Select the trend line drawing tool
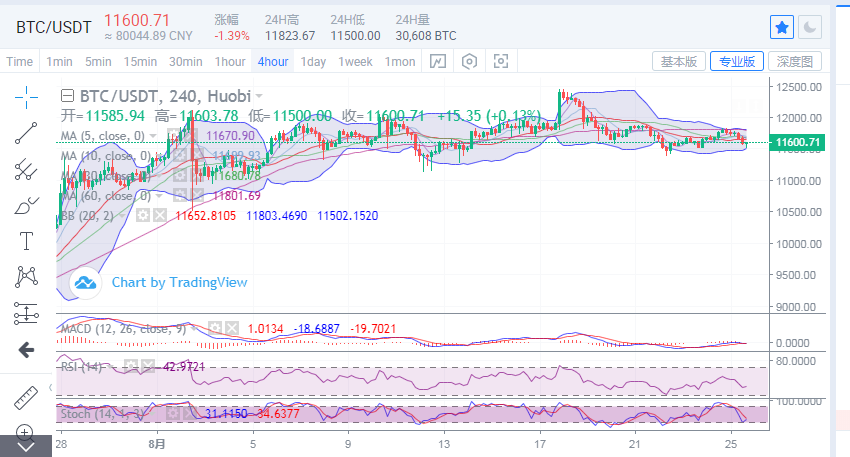The height and width of the screenshot is (457, 850). coord(26,133)
